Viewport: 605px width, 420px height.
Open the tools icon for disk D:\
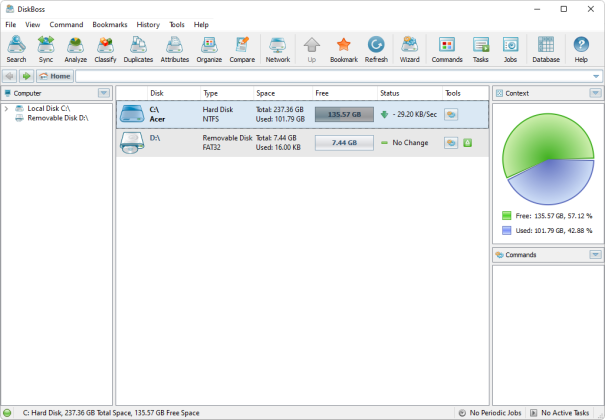(451, 143)
